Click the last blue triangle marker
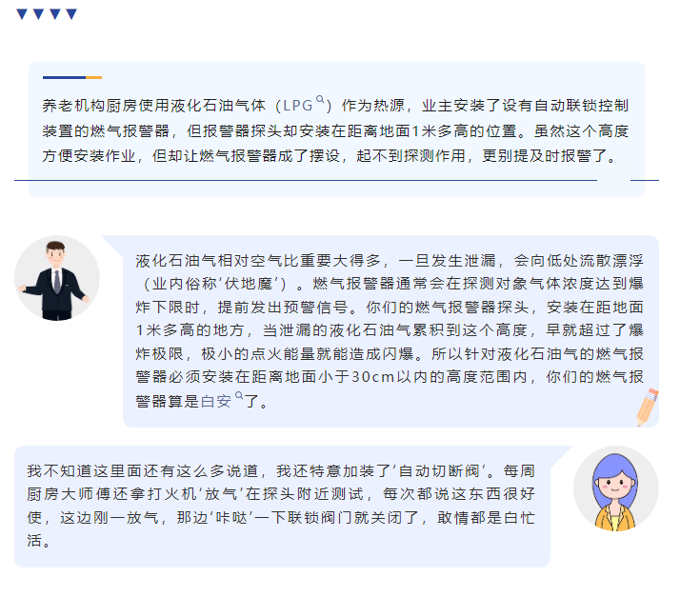Viewport: 700px width, 597px height. click(x=71, y=14)
